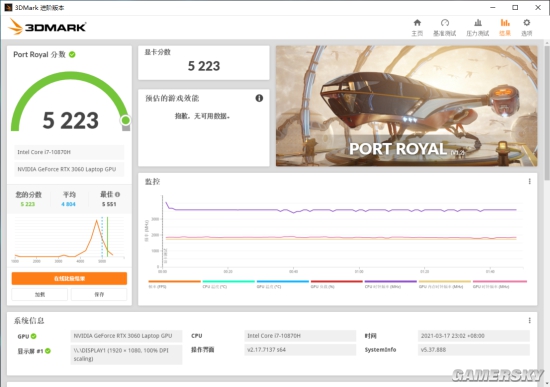Click the info icon on estimated game performance

259,98
